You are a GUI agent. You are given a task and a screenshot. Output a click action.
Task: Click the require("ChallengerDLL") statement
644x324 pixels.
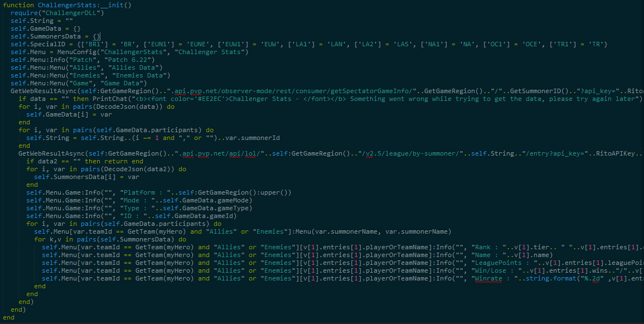pyautogui.click(x=57, y=13)
